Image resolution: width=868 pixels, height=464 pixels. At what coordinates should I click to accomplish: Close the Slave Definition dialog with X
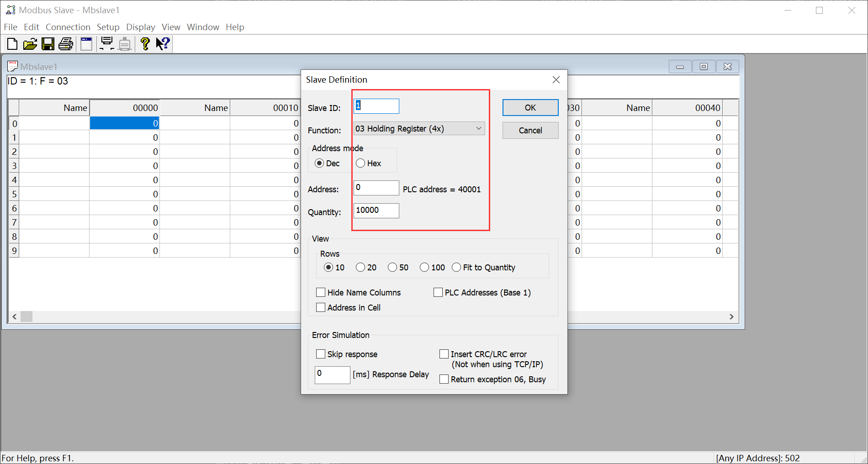click(556, 80)
